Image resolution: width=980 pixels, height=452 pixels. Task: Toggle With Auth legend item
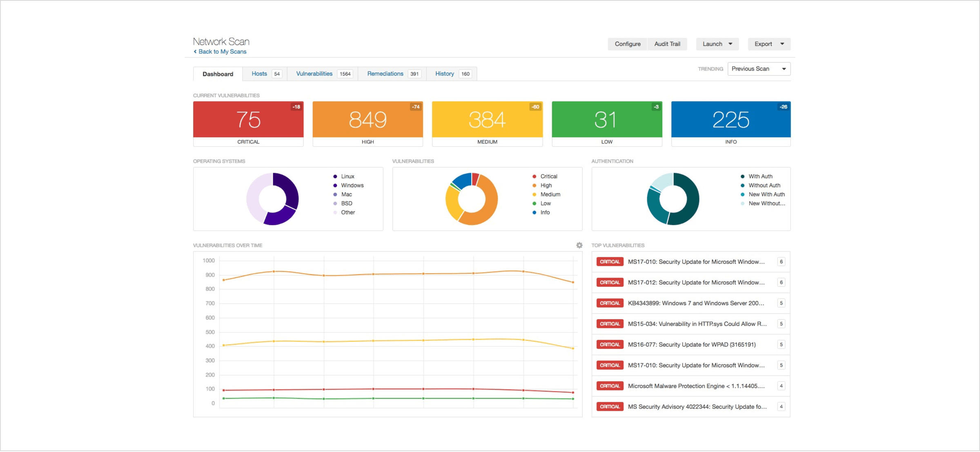760,177
